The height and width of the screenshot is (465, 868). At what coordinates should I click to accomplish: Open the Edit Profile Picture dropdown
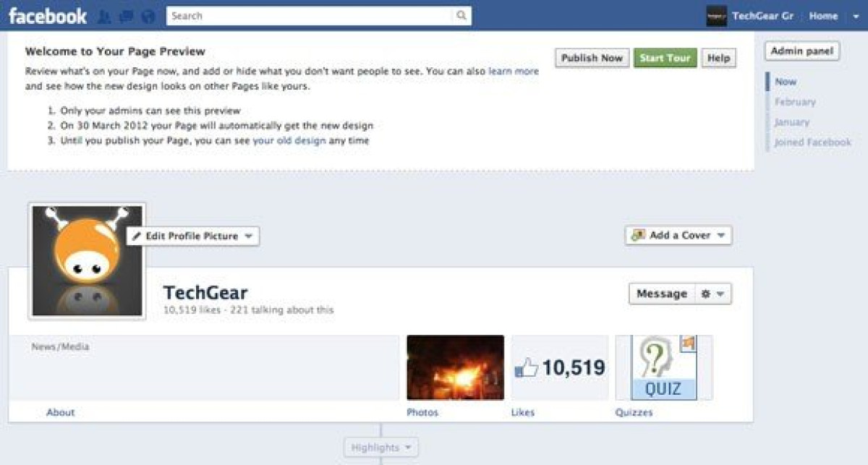tap(192, 236)
